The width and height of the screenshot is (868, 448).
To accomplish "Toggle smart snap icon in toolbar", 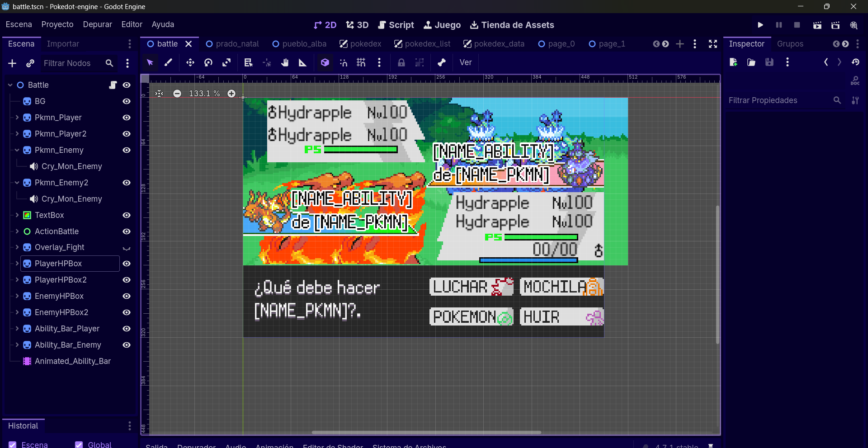I will pyautogui.click(x=343, y=62).
